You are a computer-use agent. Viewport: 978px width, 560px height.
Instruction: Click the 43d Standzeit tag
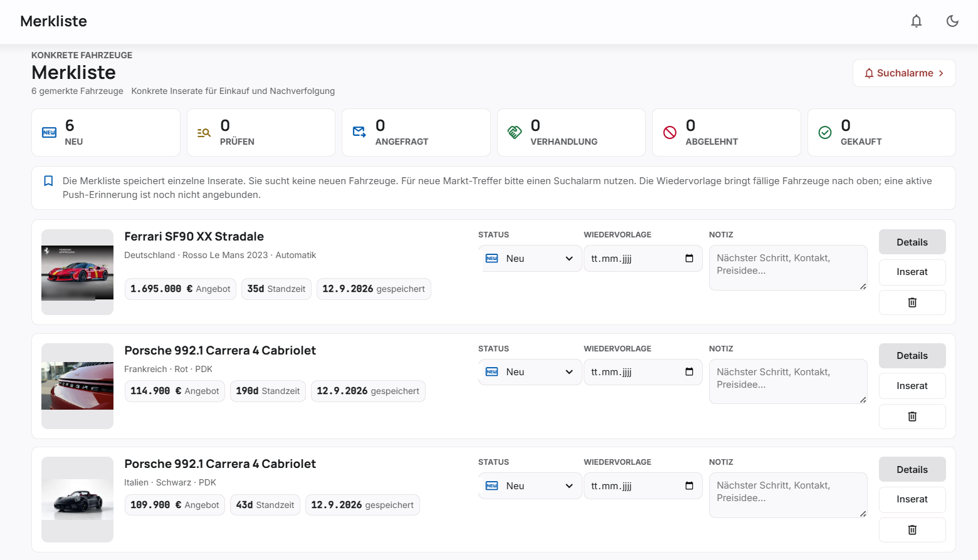(265, 505)
